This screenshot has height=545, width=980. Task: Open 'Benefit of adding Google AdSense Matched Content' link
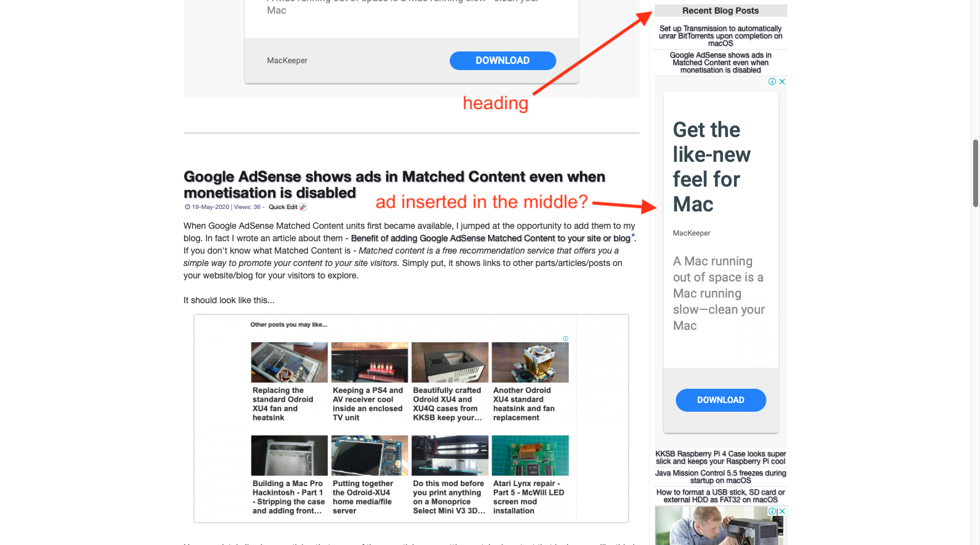(x=491, y=238)
